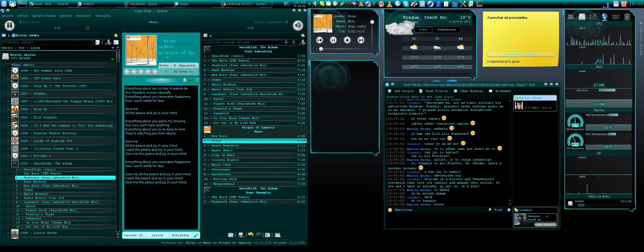
Task: Click the clear playlist icon
Action: (x=231, y=235)
